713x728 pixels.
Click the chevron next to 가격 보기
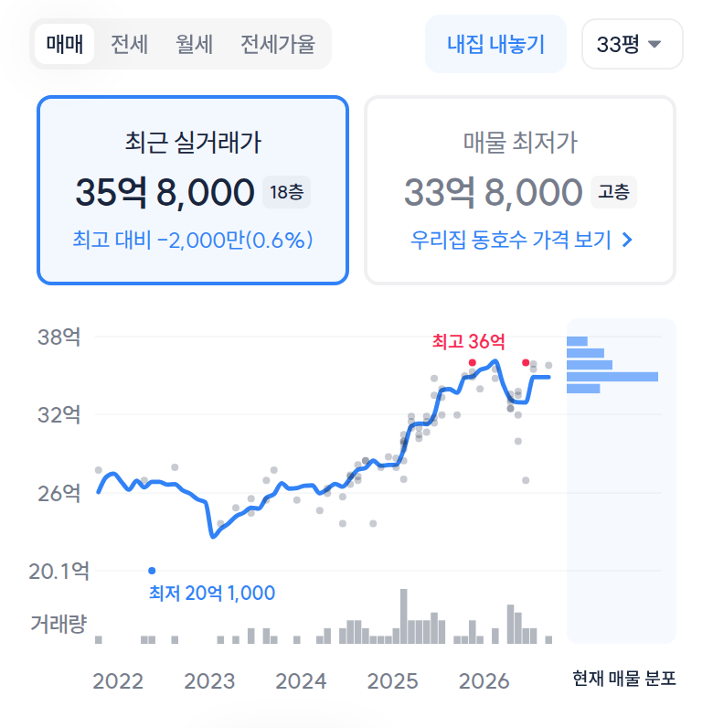tap(627, 240)
